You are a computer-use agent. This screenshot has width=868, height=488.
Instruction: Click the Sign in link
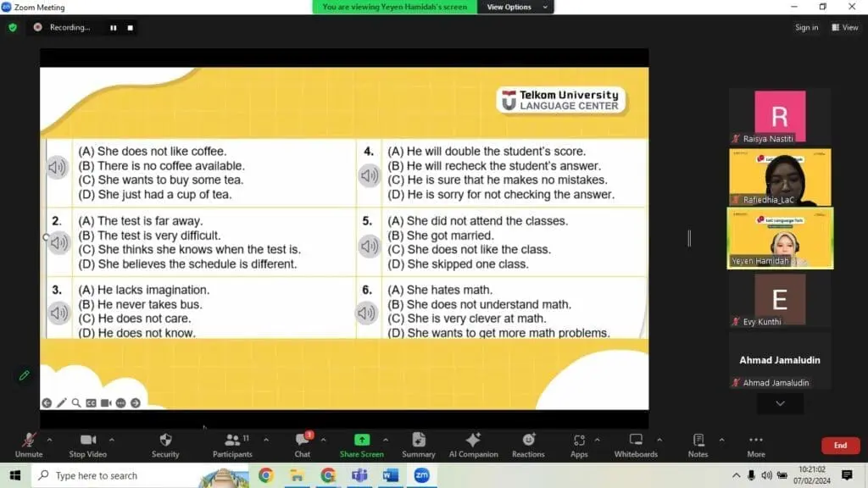click(805, 26)
